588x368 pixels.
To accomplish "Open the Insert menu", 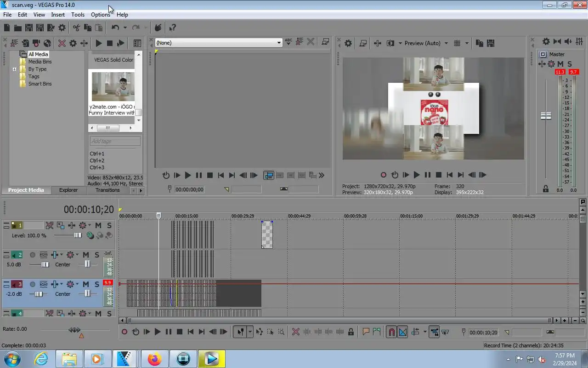I will pos(58,15).
